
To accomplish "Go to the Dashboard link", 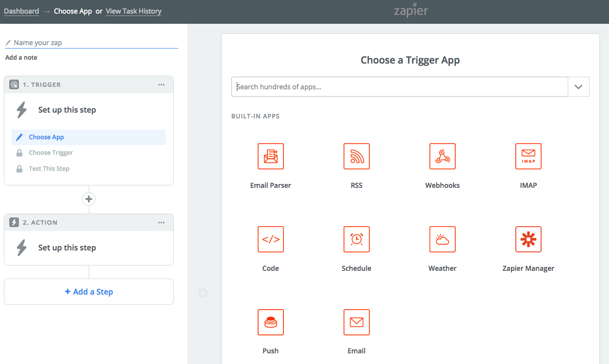I will 21,11.
